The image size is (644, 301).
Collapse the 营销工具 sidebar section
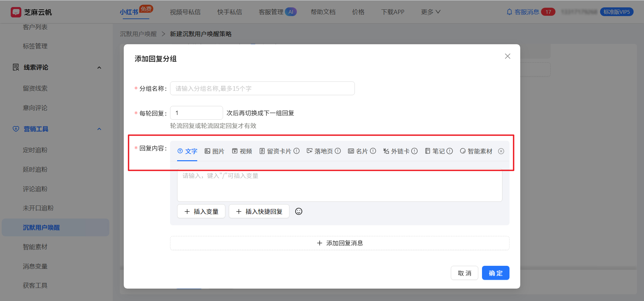tap(99, 129)
